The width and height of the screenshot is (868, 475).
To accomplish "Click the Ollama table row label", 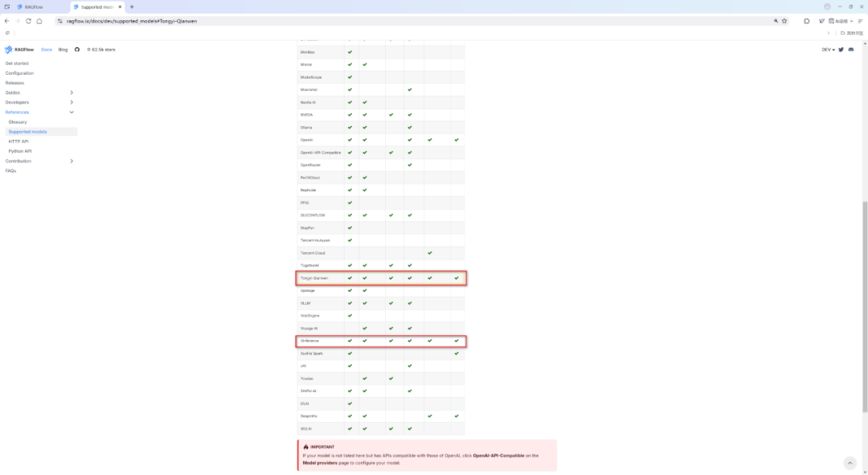I will 306,127.
